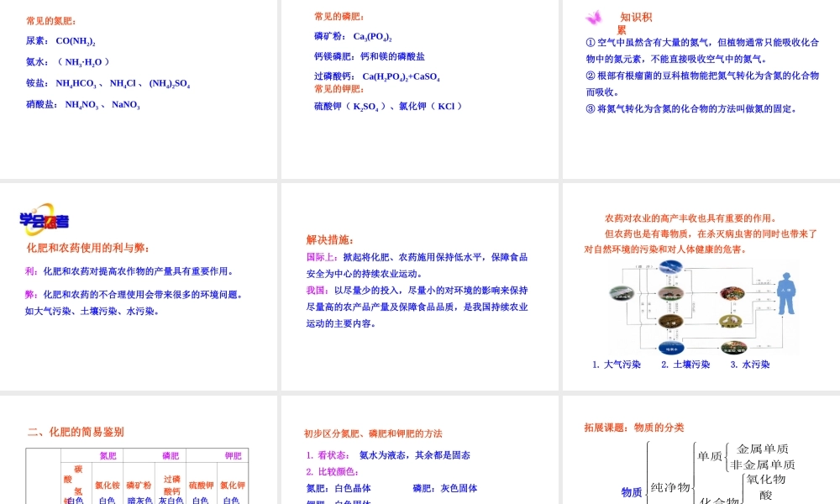The image size is (840, 504).
Task: Open the slide 初步区分氮肥、磷肥和钾肥的方法
Action: (419, 450)
